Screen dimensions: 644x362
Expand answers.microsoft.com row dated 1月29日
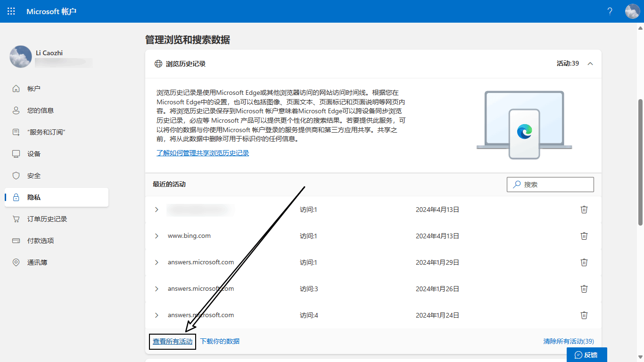[157, 262]
